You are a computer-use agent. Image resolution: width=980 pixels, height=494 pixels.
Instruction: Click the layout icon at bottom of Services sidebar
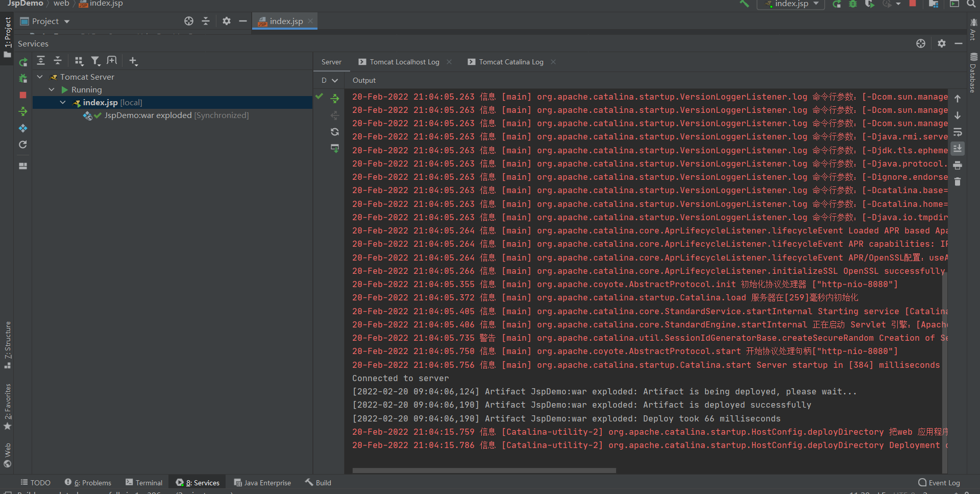pyautogui.click(x=23, y=166)
